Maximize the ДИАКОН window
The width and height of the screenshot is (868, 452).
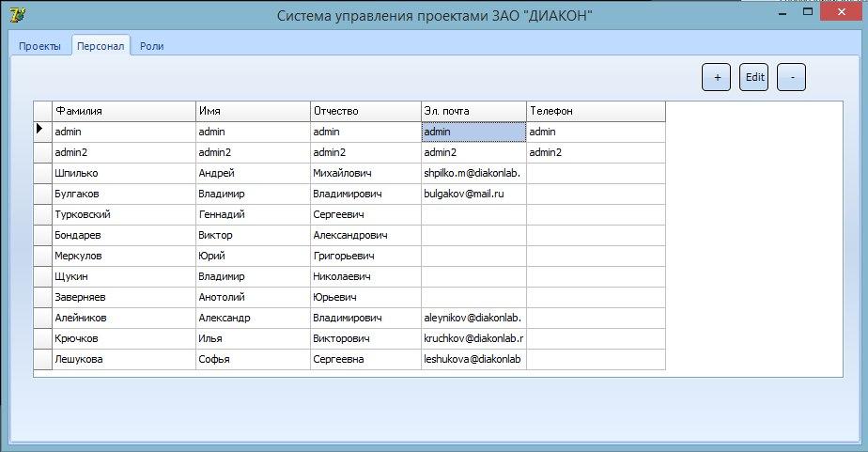tap(808, 12)
